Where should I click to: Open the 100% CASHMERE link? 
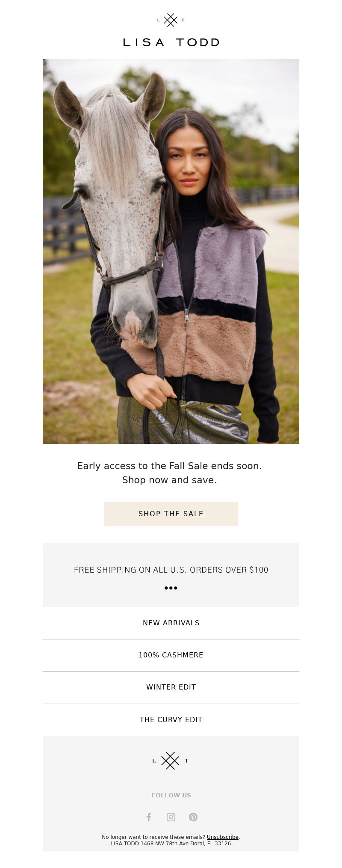point(171,655)
